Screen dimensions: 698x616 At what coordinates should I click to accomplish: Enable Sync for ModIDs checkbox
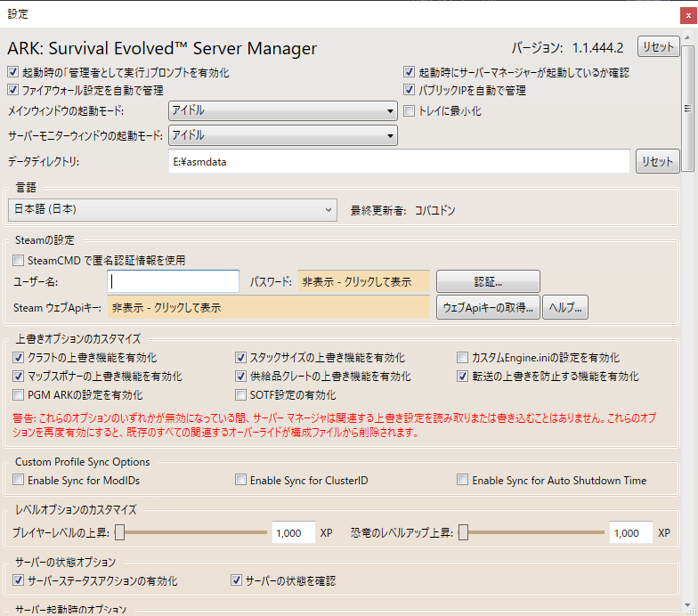(x=18, y=480)
